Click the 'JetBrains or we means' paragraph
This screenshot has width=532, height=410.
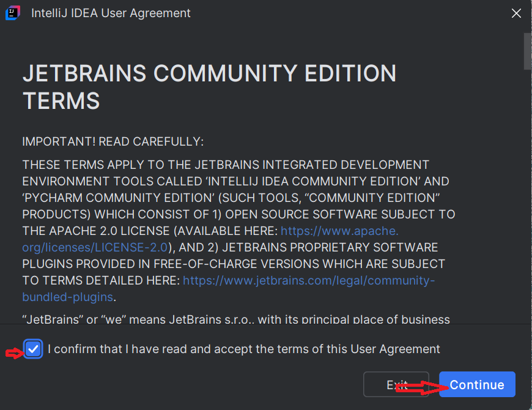click(x=236, y=319)
